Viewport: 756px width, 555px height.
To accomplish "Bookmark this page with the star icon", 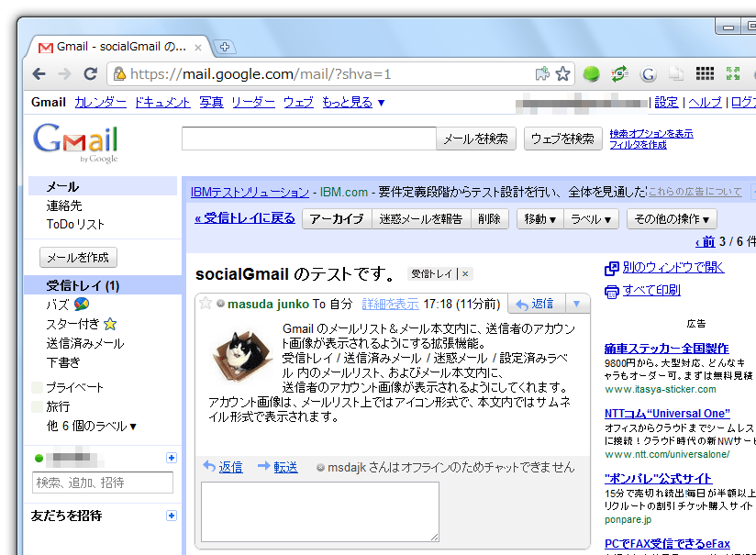I will pos(562,73).
